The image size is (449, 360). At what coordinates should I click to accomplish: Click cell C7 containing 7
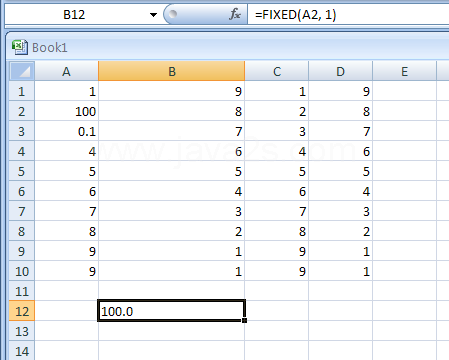pyautogui.click(x=277, y=211)
